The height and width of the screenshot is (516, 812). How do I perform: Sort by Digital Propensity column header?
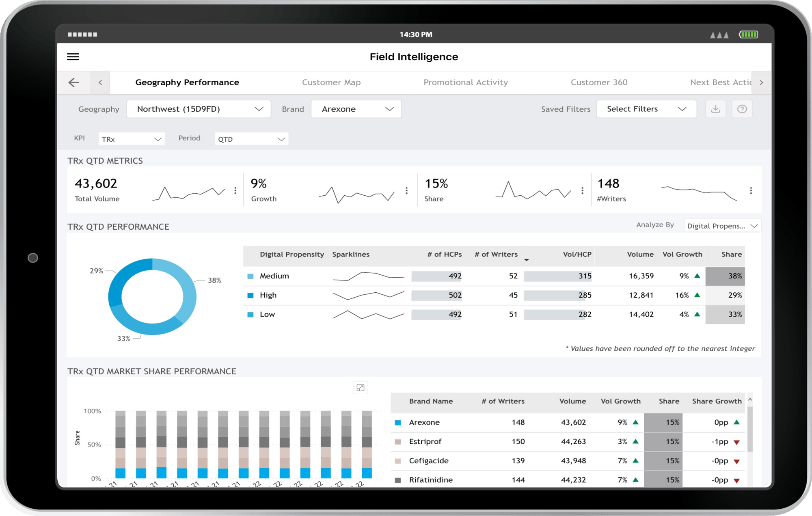[292, 254]
